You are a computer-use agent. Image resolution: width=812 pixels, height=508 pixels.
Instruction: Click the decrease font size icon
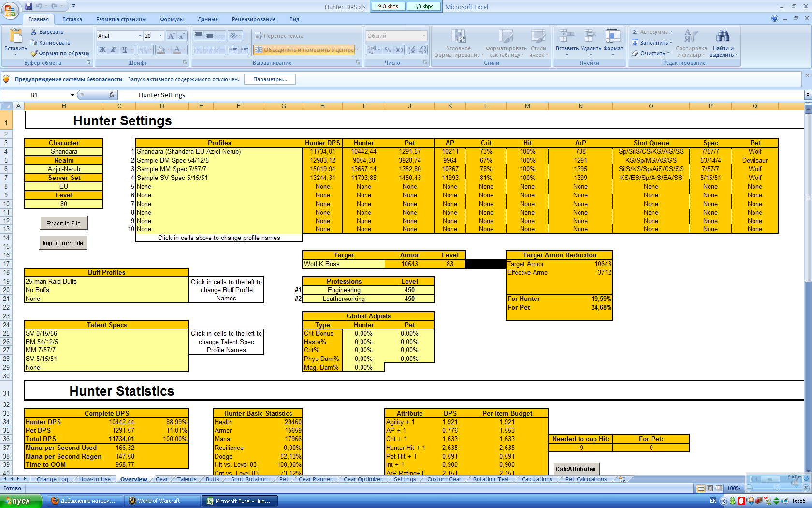182,36
